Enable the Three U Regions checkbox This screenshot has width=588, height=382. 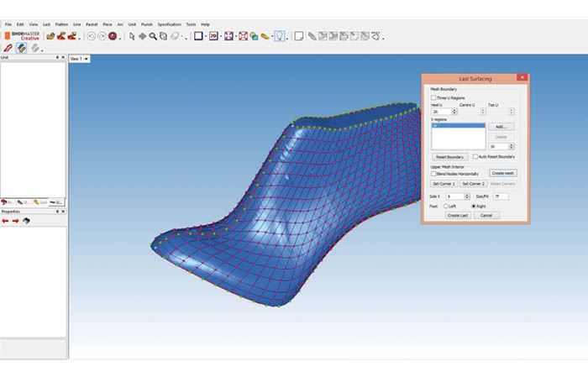click(x=433, y=97)
